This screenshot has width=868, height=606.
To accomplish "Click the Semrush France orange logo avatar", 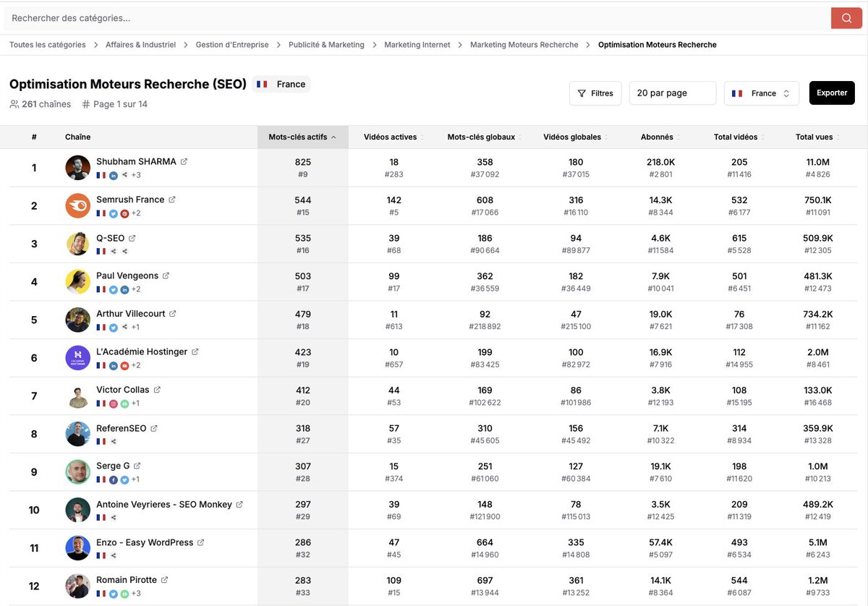I will (x=78, y=206).
